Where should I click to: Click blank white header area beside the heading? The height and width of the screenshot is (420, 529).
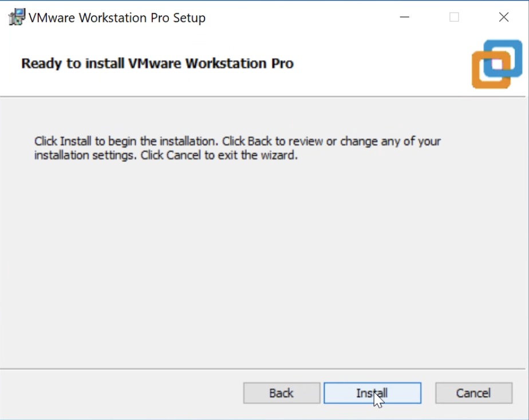378,63
